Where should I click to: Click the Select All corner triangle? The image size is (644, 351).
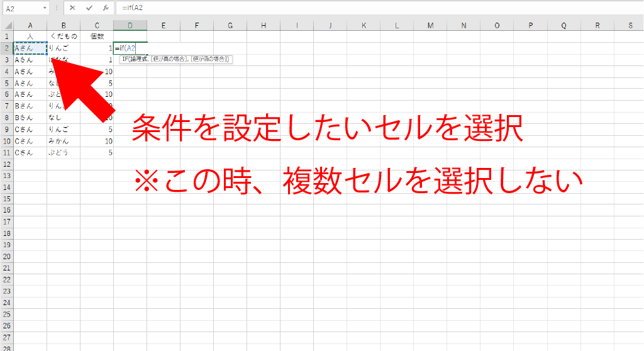[6, 25]
